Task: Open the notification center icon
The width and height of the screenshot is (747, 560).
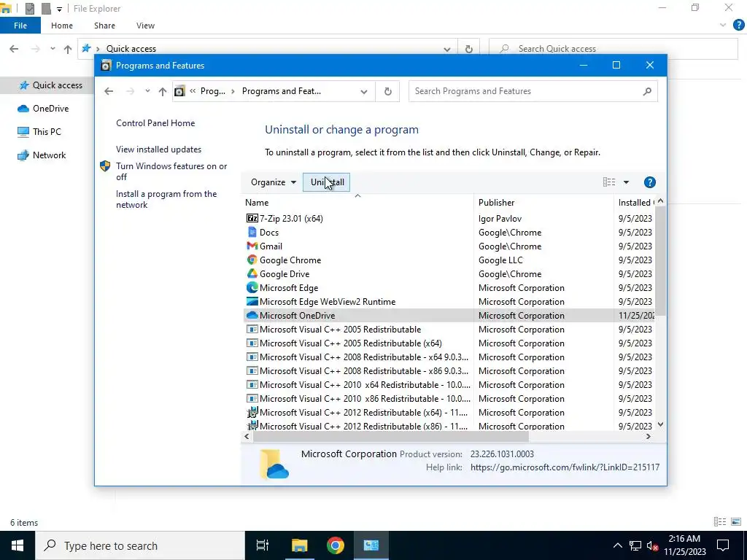Action: pos(723,545)
